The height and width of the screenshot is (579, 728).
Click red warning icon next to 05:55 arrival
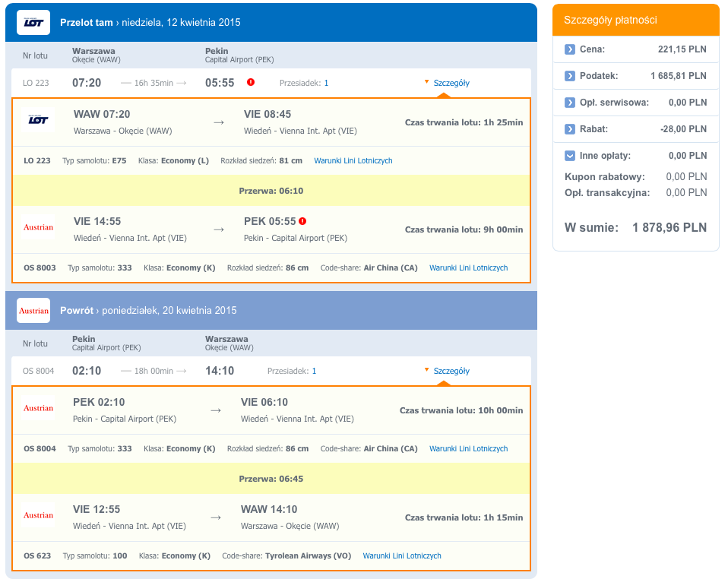tap(251, 82)
